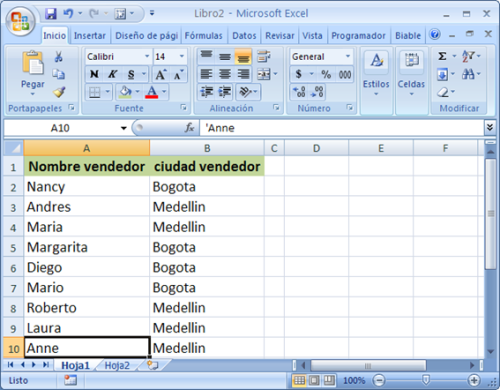Switch to Page Layout view button

(x=314, y=380)
